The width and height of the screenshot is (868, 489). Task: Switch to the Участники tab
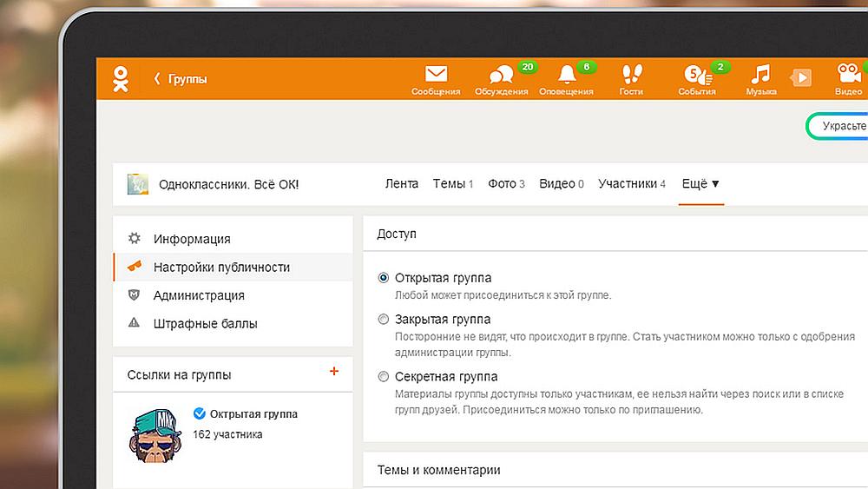[x=632, y=184]
